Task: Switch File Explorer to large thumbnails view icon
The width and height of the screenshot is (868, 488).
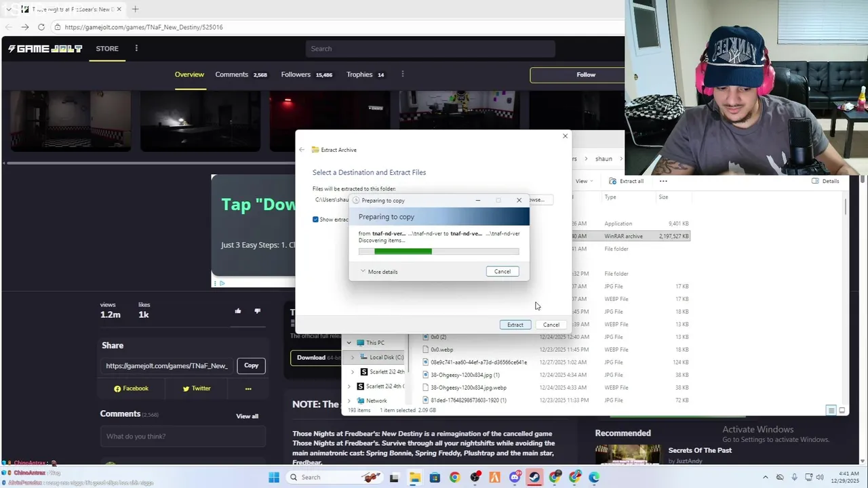Action: tap(842, 410)
